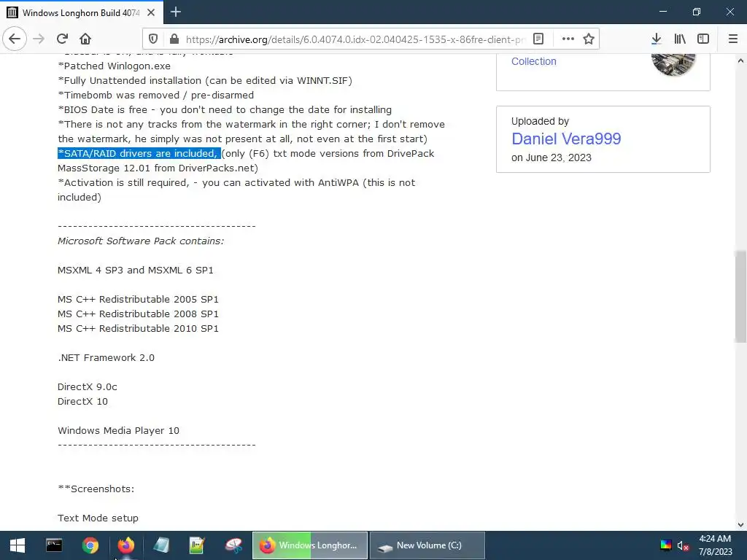Screen dimensions: 747x560
Task: Open the Windows Start menu
Action: click(18, 545)
